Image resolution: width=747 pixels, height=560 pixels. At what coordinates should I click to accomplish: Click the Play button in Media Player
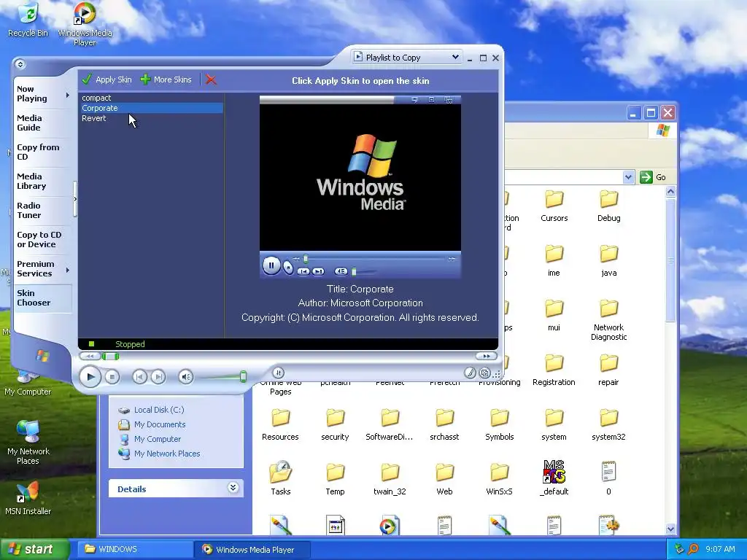pos(90,377)
